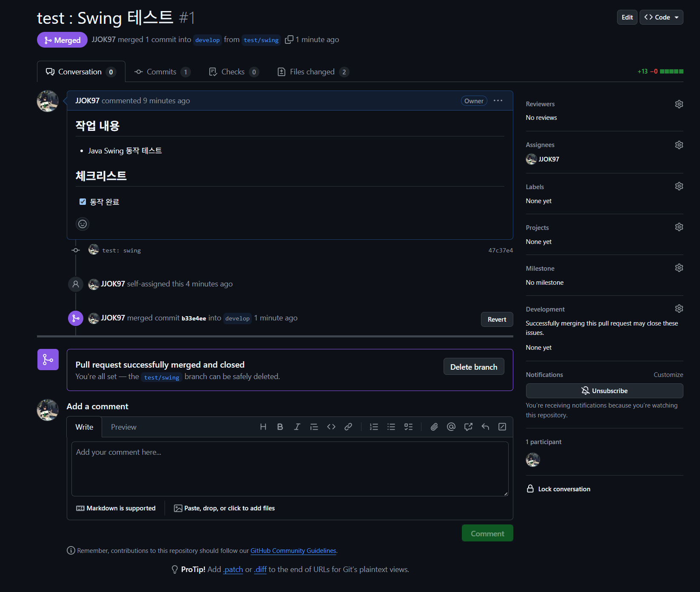The height and width of the screenshot is (592, 700).
Task: Expand the Code dropdown button
Action: (661, 17)
